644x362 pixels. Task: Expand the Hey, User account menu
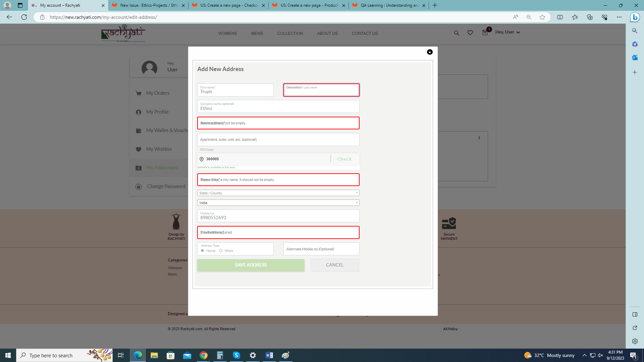(x=507, y=32)
